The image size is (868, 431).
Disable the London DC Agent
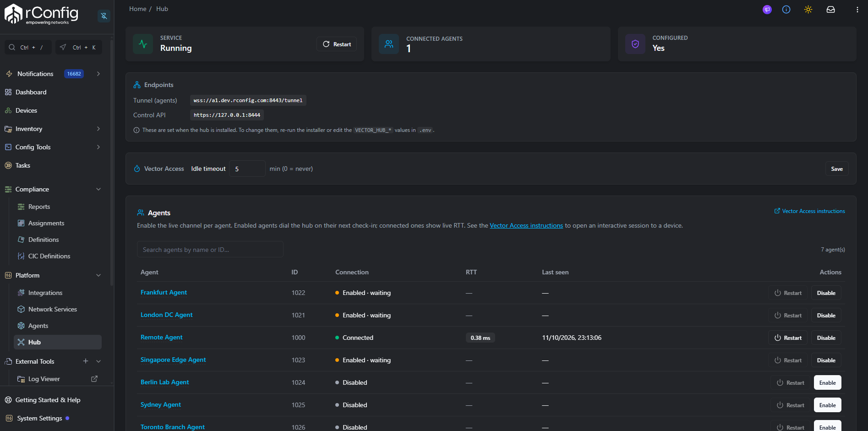[x=826, y=315]
